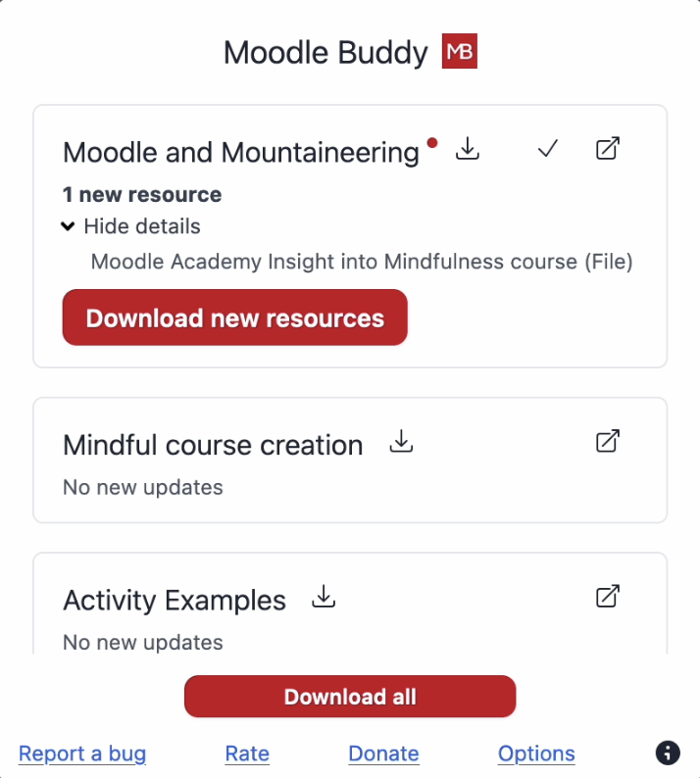Download the Mindful course creation course
This screenshot has height=778, width=700.
pos(401,442)
